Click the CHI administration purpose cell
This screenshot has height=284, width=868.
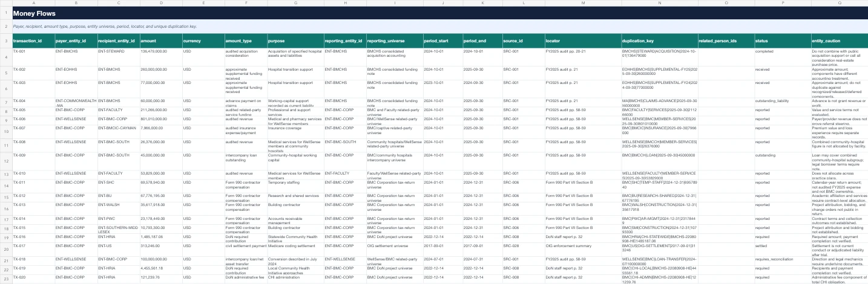coord(295,278)
